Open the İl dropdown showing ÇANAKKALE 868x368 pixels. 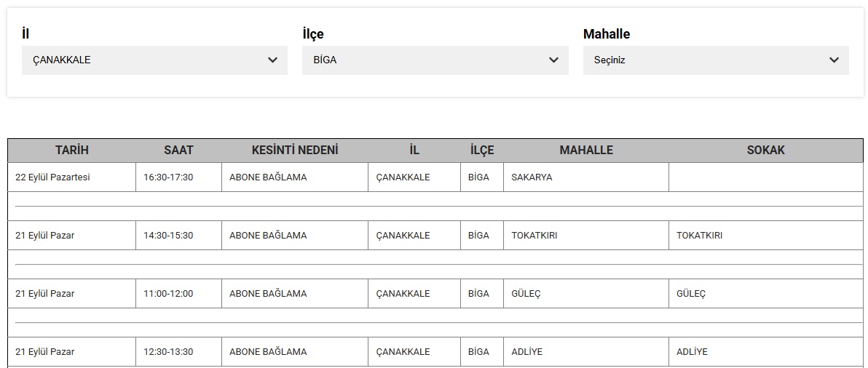tap(154, 60)
